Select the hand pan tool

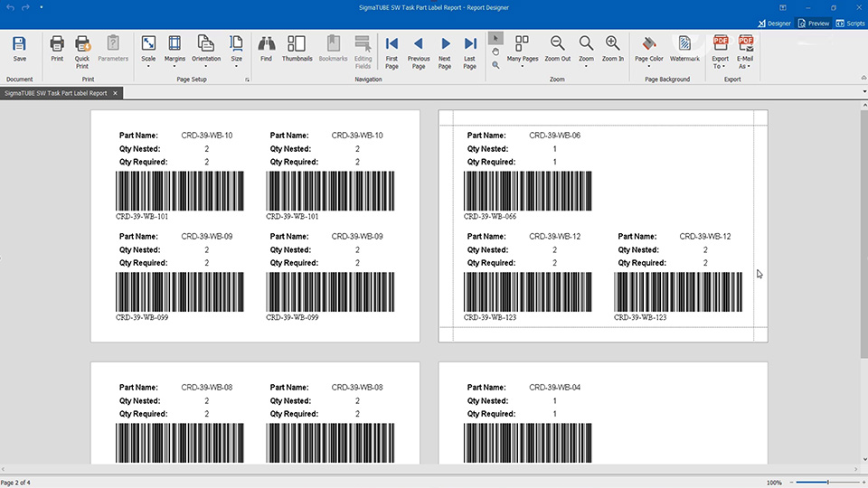[495, 52]
